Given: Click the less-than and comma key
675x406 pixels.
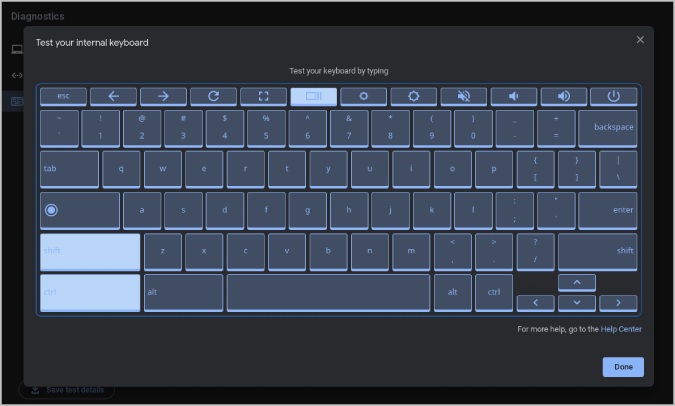Looking at the screenshot, I should point(452,251).
